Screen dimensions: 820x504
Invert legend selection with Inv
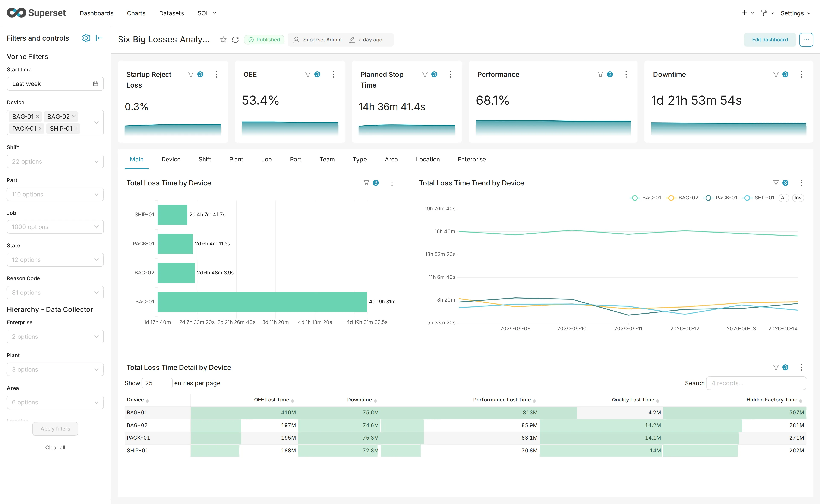(798, 198)
